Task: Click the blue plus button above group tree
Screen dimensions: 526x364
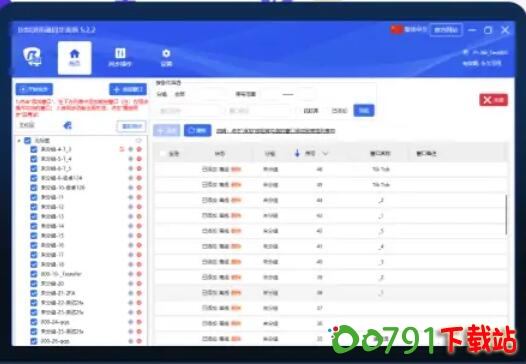Action: pyautogui.click(x=128, y=89)
